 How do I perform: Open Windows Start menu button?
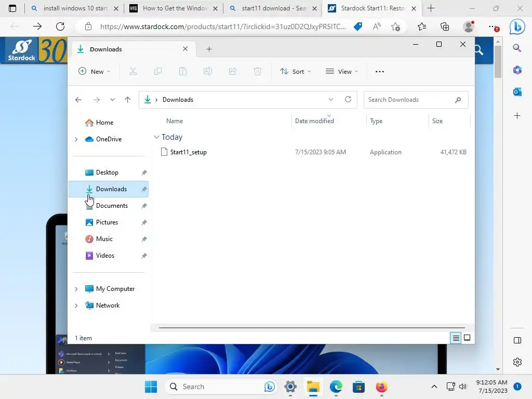tap(151, 387)
